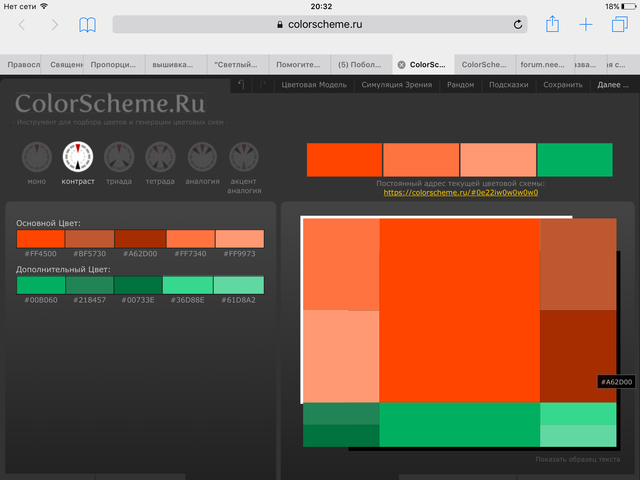Screen dimensions: 640x480
Task: Click the light peach preview block
Action: tap(341, 356)
